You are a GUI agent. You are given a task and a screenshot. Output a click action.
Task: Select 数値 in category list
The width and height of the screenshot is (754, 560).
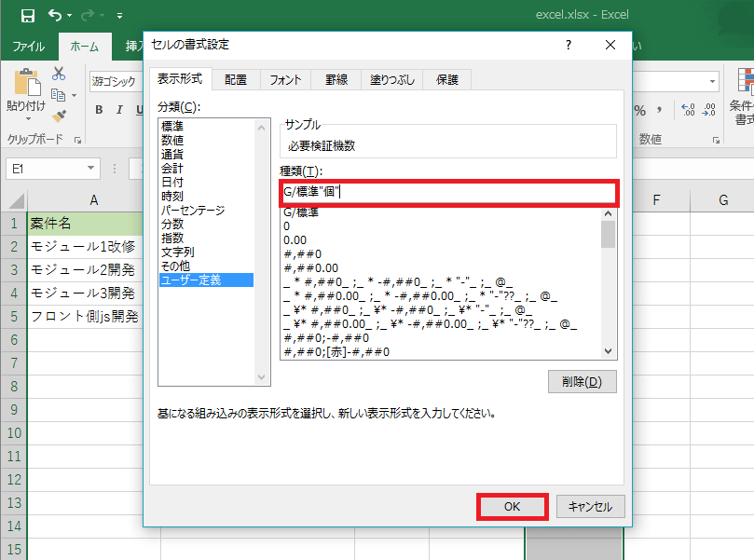coord(206,140)
